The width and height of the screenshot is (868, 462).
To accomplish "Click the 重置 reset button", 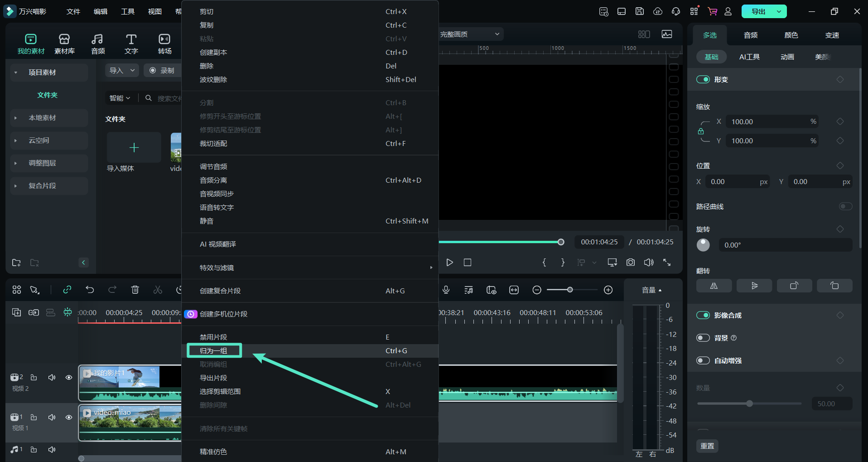I will click(707, 446).
